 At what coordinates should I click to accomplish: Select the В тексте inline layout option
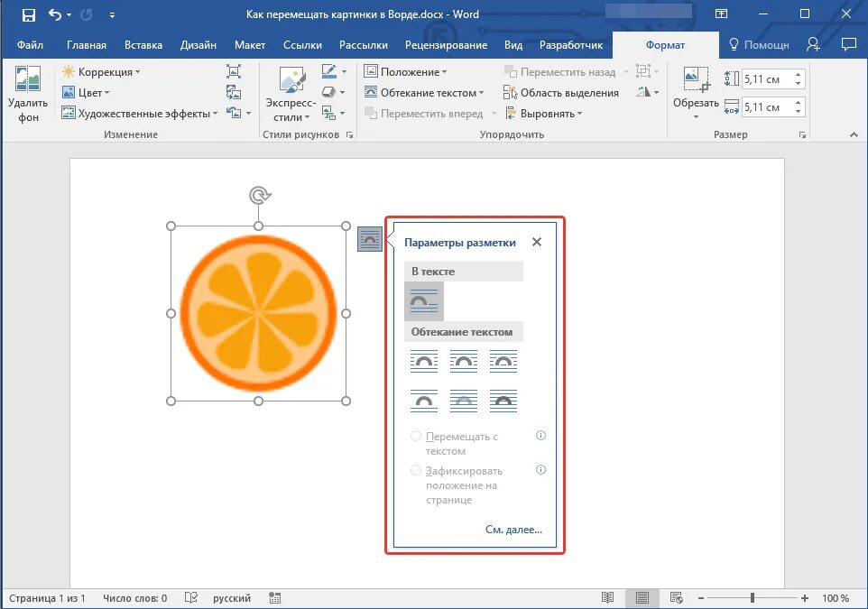coord(424,301)
